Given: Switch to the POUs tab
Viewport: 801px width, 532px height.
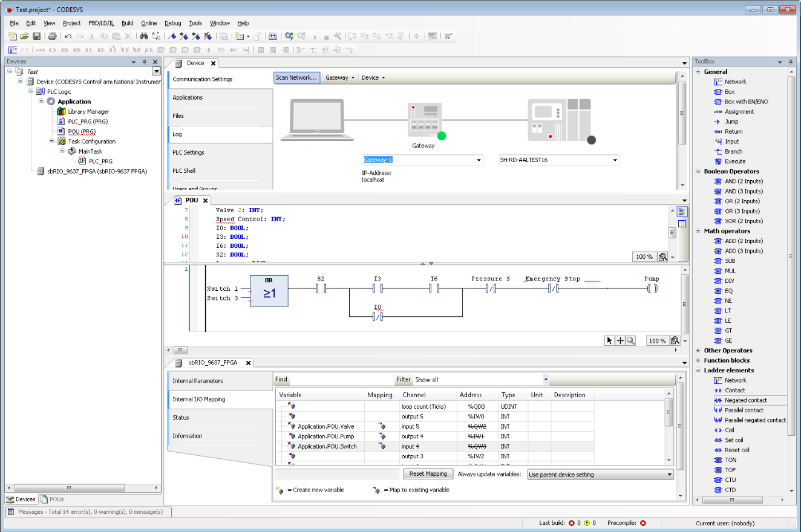Looking at the screenshot, I should [53, 499].
